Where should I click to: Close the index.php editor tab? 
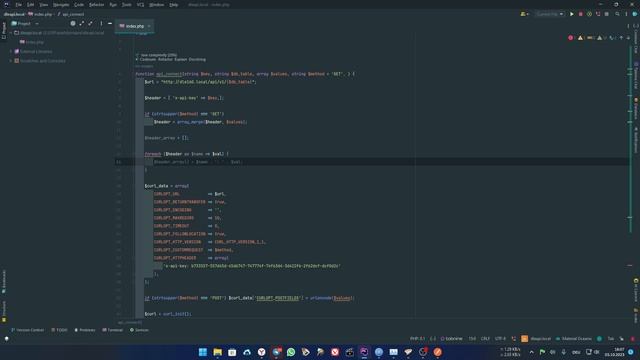[x=149, y=26]
